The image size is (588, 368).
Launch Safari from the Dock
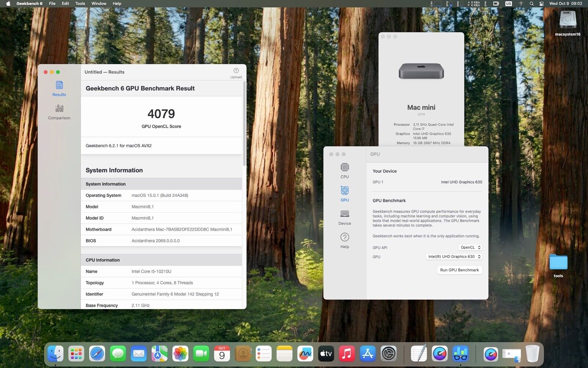tap(97, 354)
